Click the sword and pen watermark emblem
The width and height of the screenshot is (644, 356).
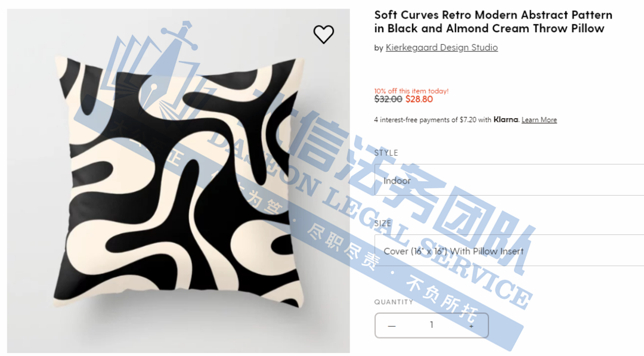[x=155, y=70]
